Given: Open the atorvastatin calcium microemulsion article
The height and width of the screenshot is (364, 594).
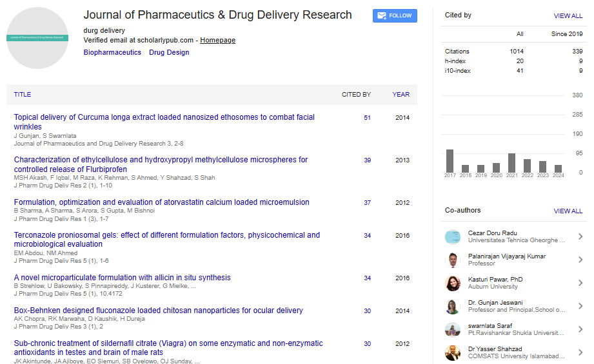Looking at the screenshot, I should click(162, 202).
